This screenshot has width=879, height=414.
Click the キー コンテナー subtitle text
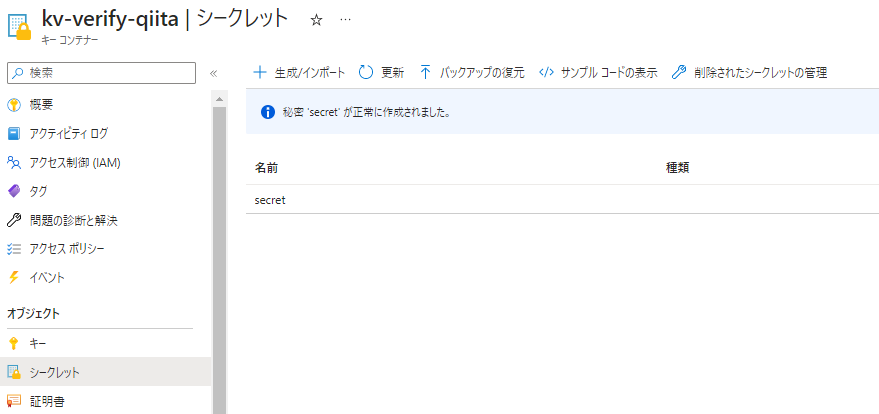(x=70, y=40)
